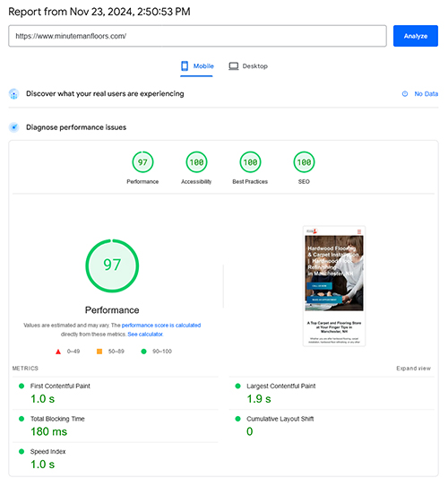Click the Analyze button
The width and height of the screenshot is (448, 478).
point(416,36)
